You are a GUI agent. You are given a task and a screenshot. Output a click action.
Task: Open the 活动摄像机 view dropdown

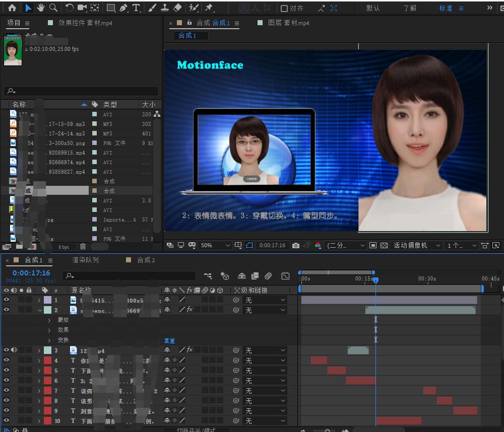tap(417, 246)
